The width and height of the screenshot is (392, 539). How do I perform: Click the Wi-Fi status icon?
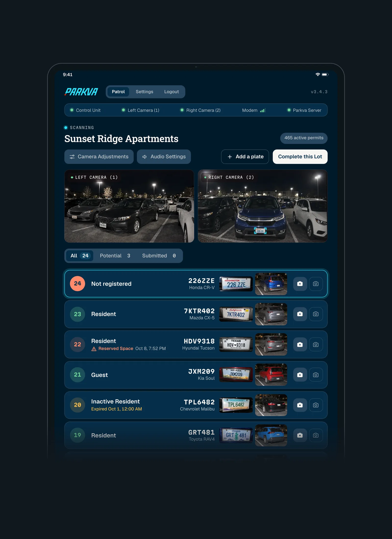click(318, 74)
